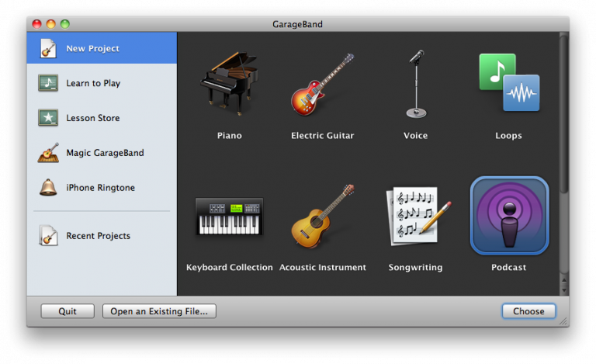Minimize the window with yellow button
596x364 pixels.
pyautogui.click(x=51, y=24)
